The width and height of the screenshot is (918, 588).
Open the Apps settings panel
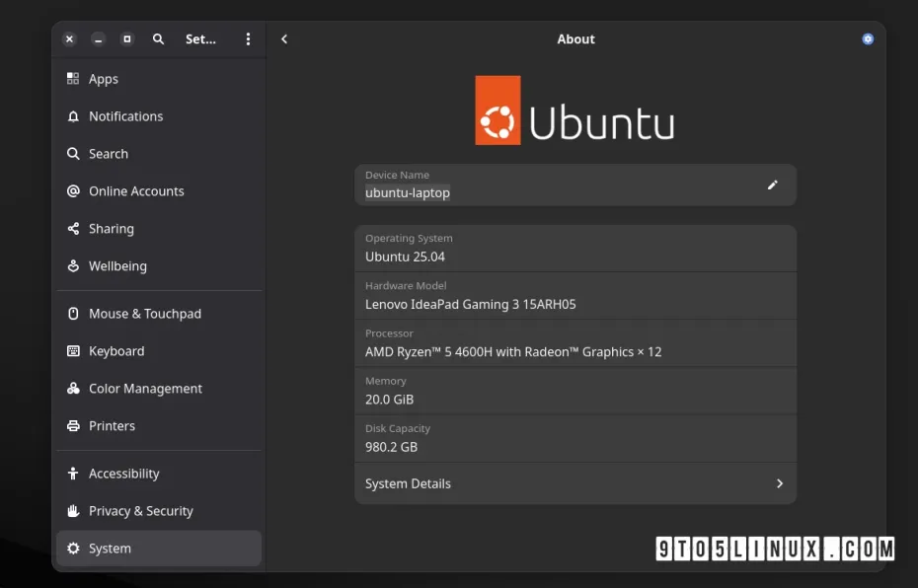[159, 78]
